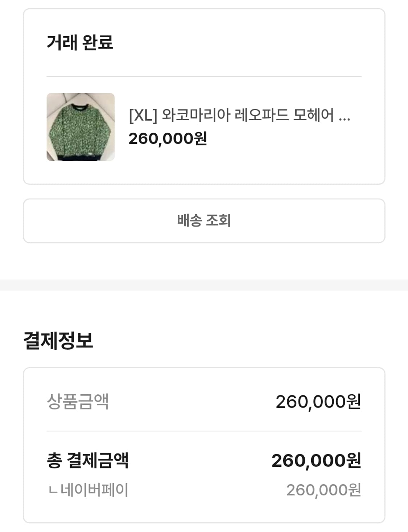408x532 pixels.
Task: Tap the 상품금액 label
Action: click(x=78, y=402)
